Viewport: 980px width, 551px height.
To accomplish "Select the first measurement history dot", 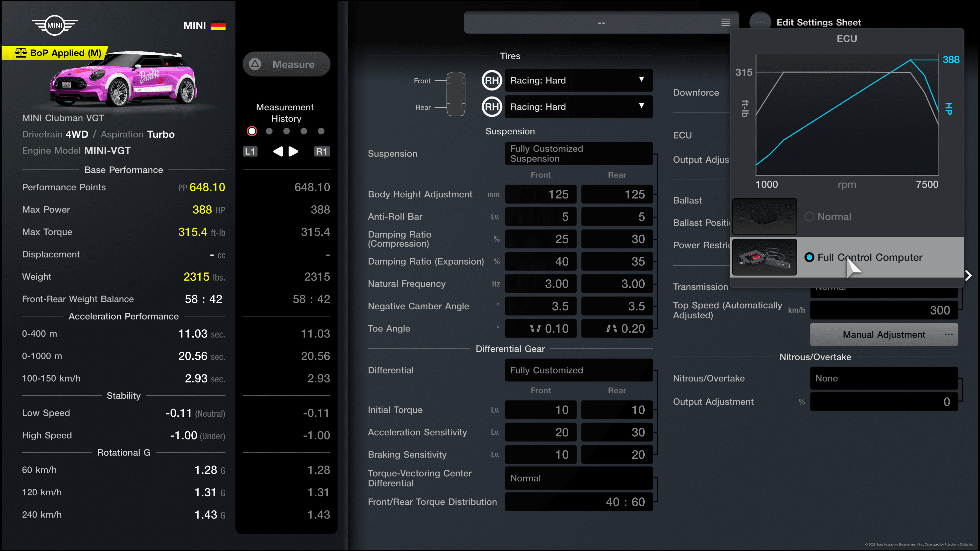I will click(x=252, y=131).
